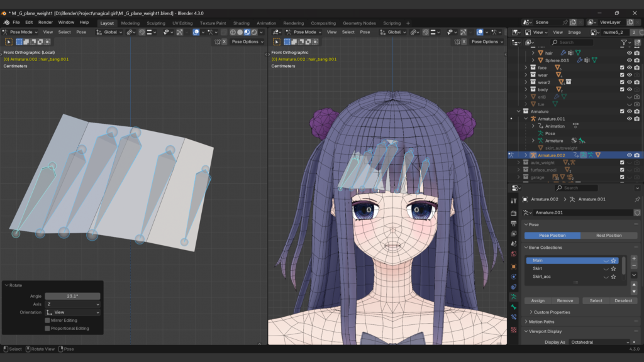The image size is (644, 362).
Task: Click the Assign button for bone collections
Action: click(x=538, y=300)
